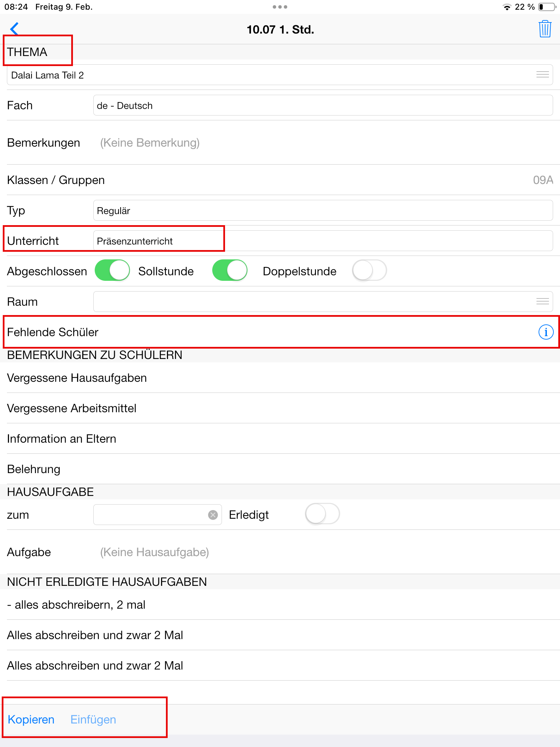Viewport: 560px width, 747px height.
Task: Clear the zum date field
Action: (213, 515)
